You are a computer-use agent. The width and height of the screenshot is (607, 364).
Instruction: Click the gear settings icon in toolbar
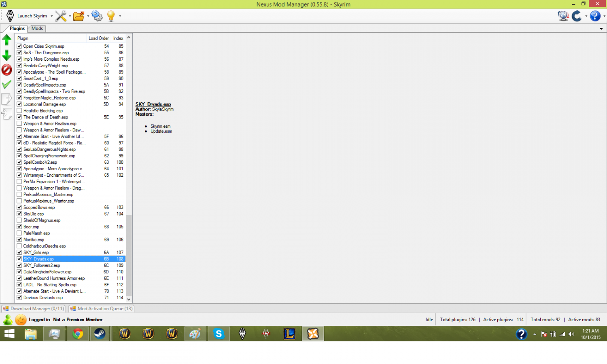tap(97, 16)
